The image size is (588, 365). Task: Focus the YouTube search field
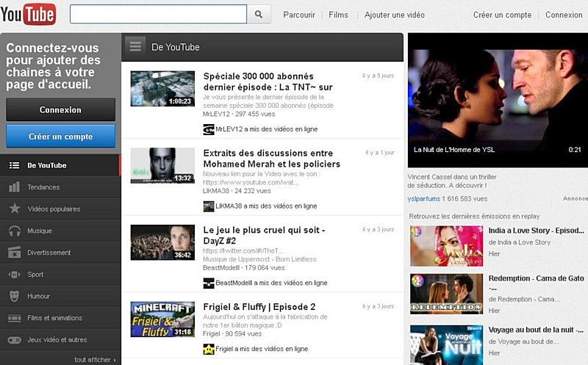[x=158, y=14]
